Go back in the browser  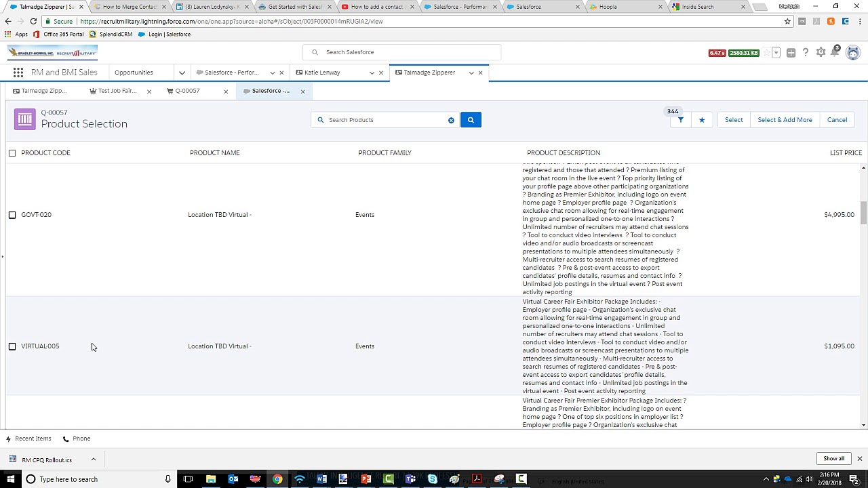8,21
